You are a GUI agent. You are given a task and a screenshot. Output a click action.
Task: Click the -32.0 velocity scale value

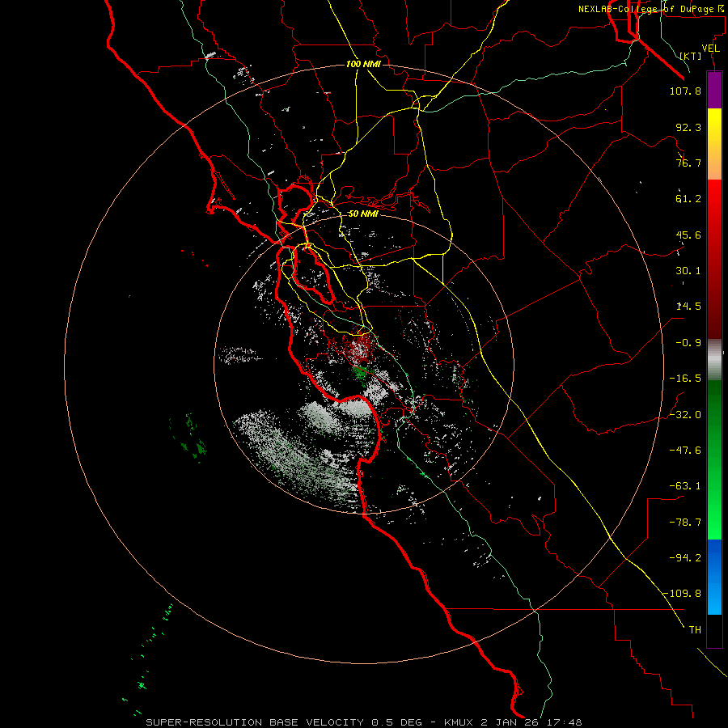pyautogui.click(x=685, y=415)
